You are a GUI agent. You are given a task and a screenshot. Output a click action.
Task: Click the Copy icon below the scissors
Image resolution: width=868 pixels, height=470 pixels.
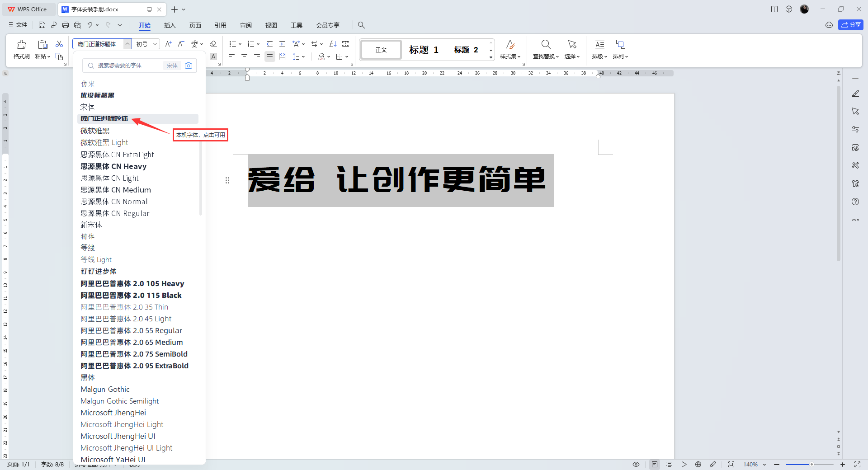coord(59,56)
